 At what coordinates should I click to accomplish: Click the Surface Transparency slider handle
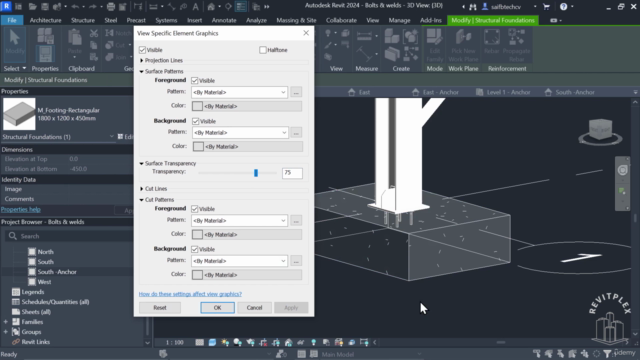point(256,173)
